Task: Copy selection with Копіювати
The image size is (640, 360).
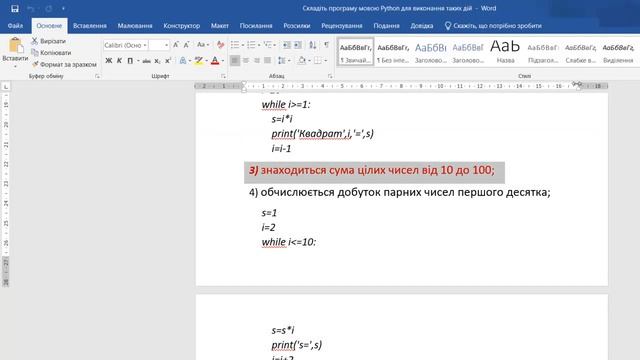Action: 51,53
